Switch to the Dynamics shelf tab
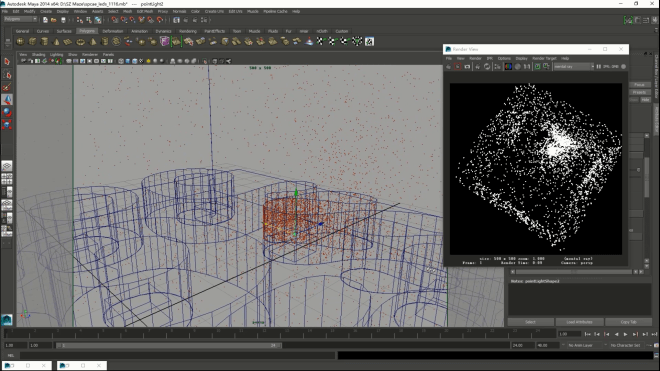Viewport: 660px width, 371px height. 163,31
